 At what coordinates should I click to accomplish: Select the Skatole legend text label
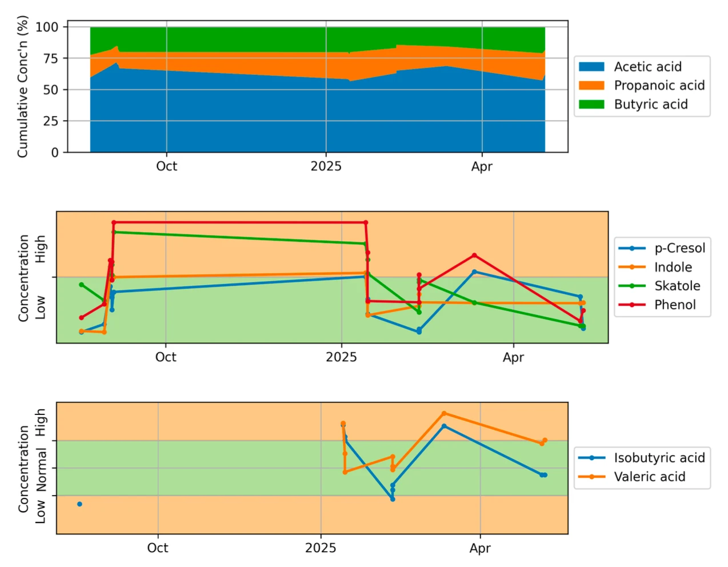point(677,286)
